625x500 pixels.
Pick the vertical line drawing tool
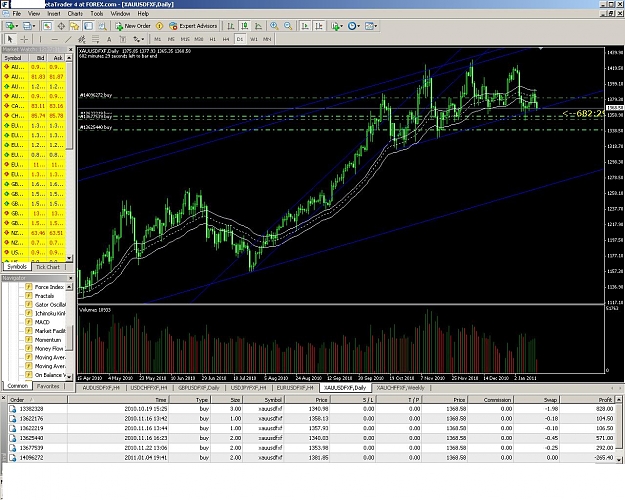pyautogui.click(x=40, y=39)
